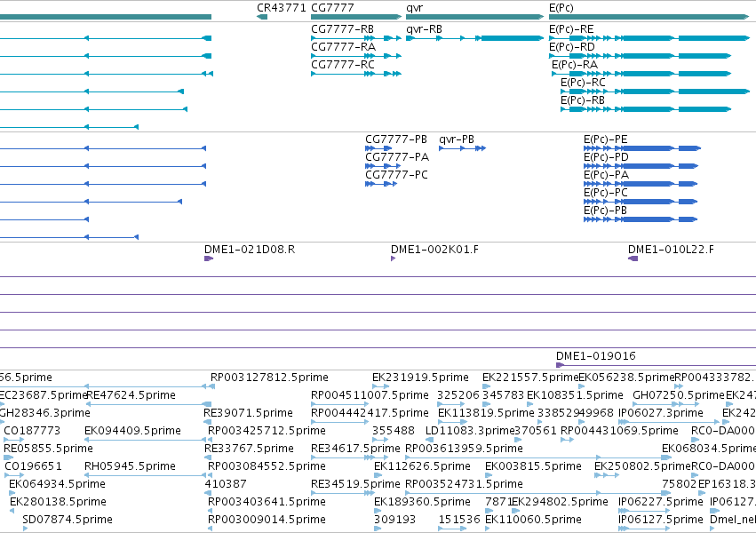Select the E(Pc)-RE transcript
Viewport: 756px width, 533px height.
(649, 38)
